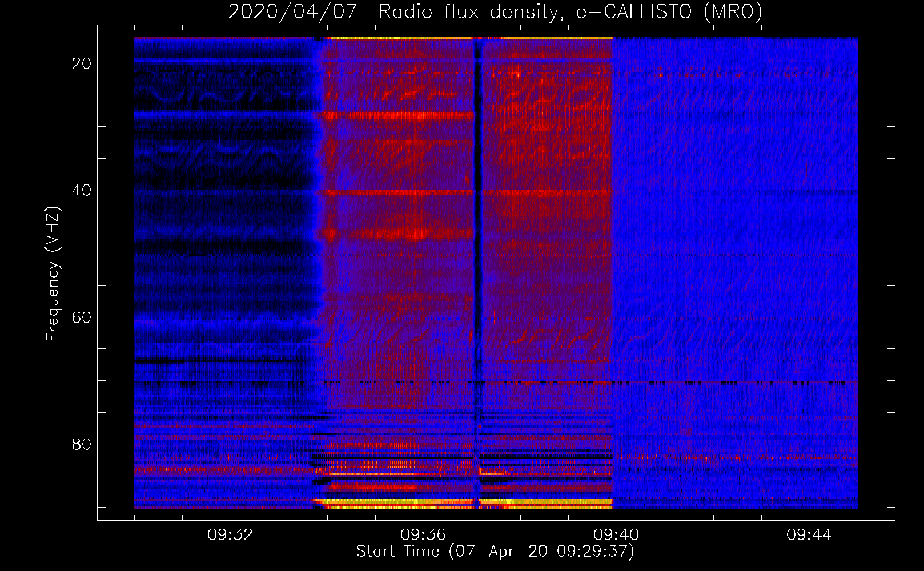This screenshot has height=571, width=924.
Task: Click the 'Frequency (MHZ)' axis label
Action: [x=53, y=274]
